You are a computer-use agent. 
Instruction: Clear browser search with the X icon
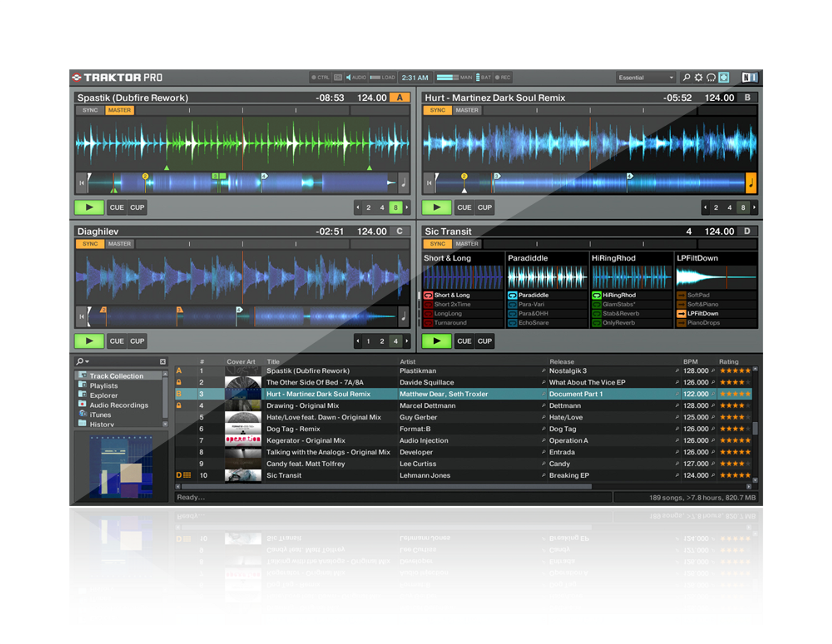click(163, 362)
